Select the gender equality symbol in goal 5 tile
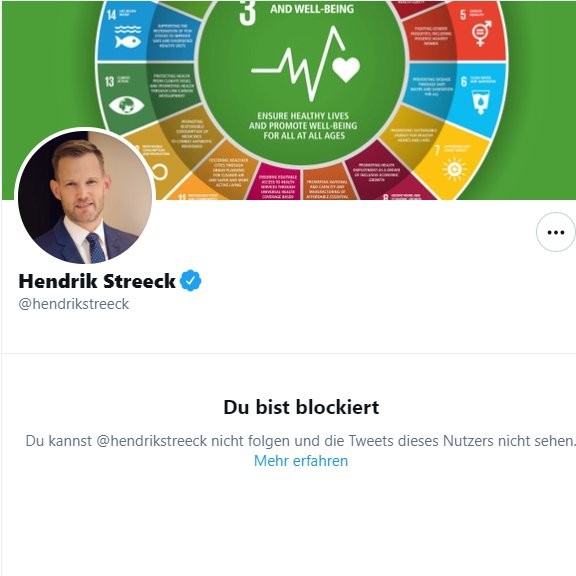Image resolution: width=576 pixels, height=576 pixels. coord(481,33)
